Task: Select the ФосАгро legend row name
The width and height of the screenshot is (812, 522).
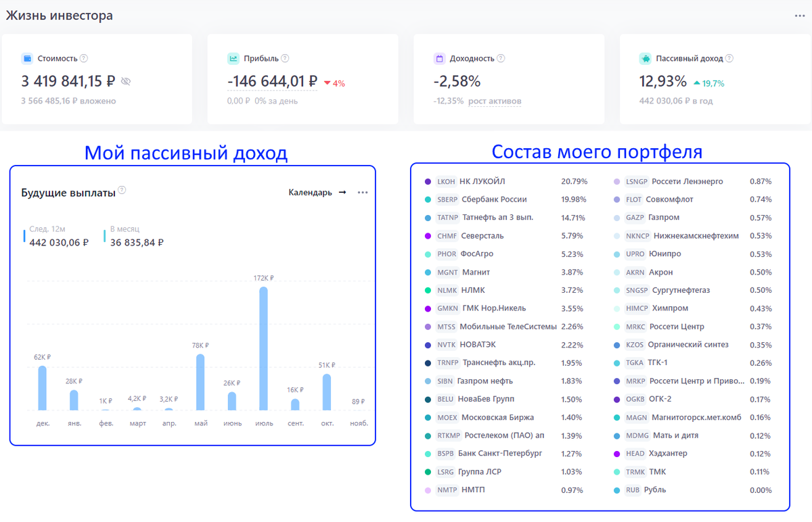Action: pos(477,254)
